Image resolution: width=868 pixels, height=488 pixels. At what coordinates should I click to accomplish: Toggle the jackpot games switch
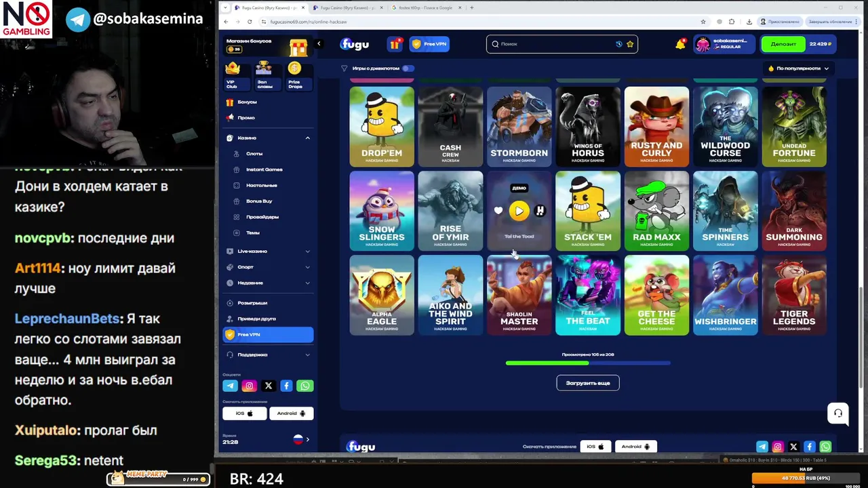[x=408, y=68]
